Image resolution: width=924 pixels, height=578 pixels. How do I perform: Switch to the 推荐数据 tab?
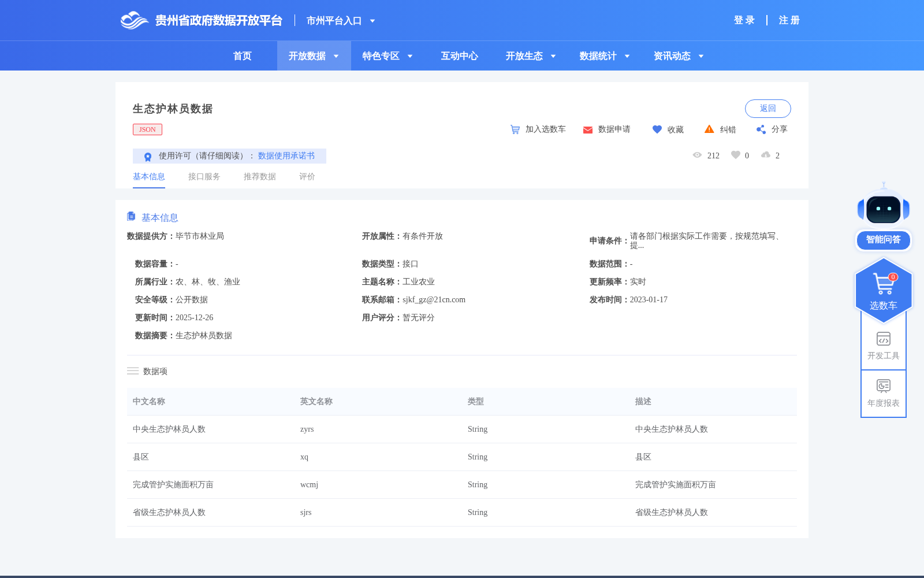(260, 177)
